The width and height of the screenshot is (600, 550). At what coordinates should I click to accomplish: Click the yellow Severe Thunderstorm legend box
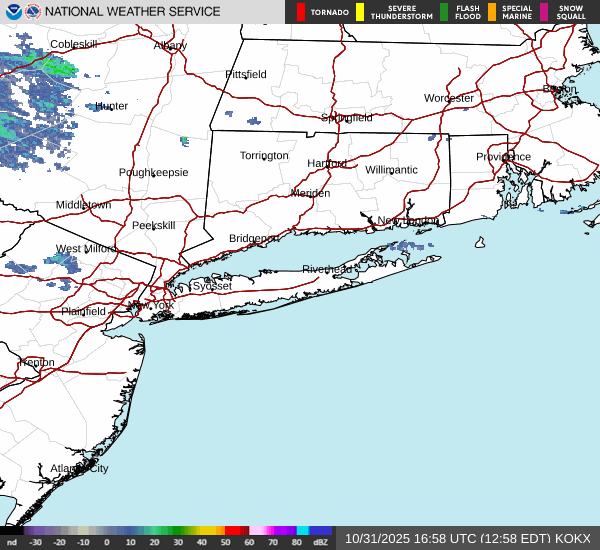pos(360,12)
